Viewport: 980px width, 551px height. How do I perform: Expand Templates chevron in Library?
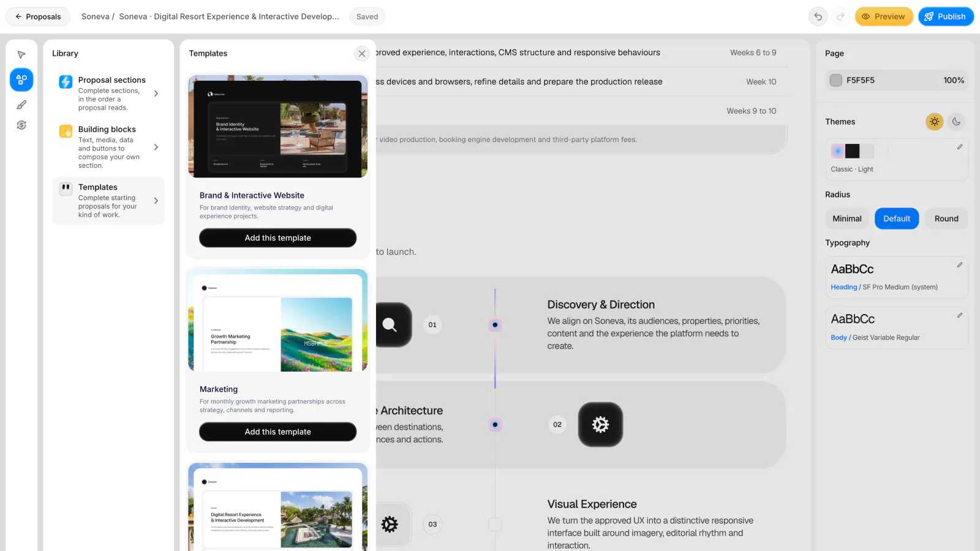pyautogui.click(x=156, y=201)
